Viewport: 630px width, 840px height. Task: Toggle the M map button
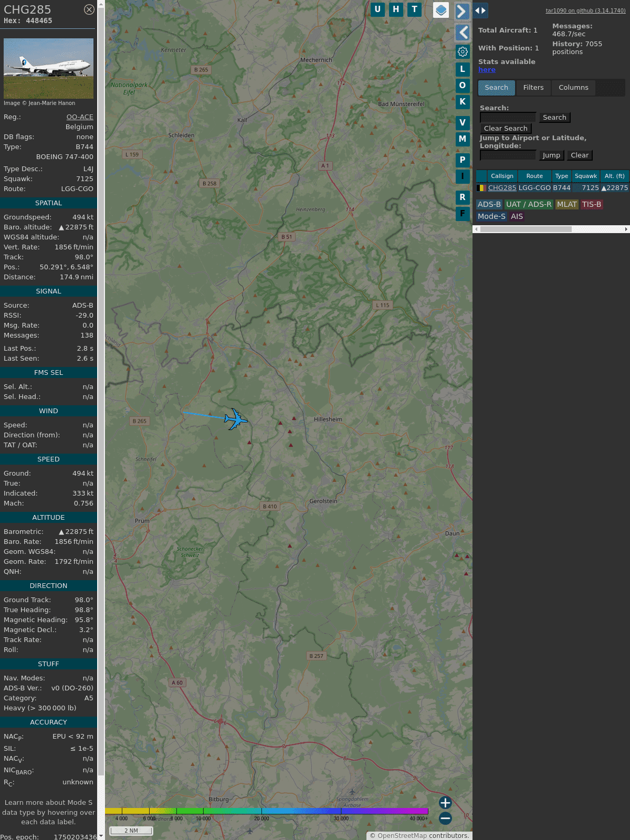pyautogui.click(x=463, y=139)
